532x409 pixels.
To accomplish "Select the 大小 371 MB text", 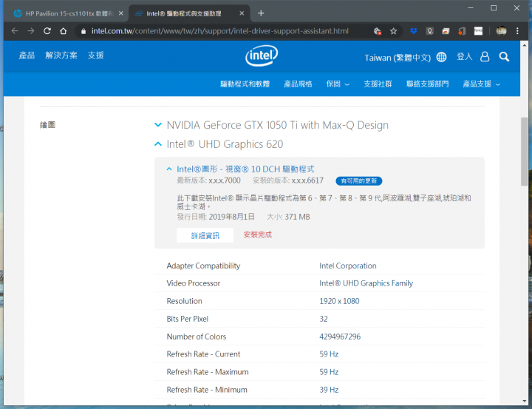I will tap(288, 217).
